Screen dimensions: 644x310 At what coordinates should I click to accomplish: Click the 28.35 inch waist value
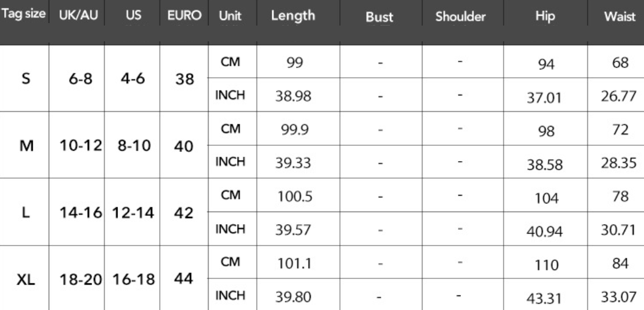(x=618, y=162)
